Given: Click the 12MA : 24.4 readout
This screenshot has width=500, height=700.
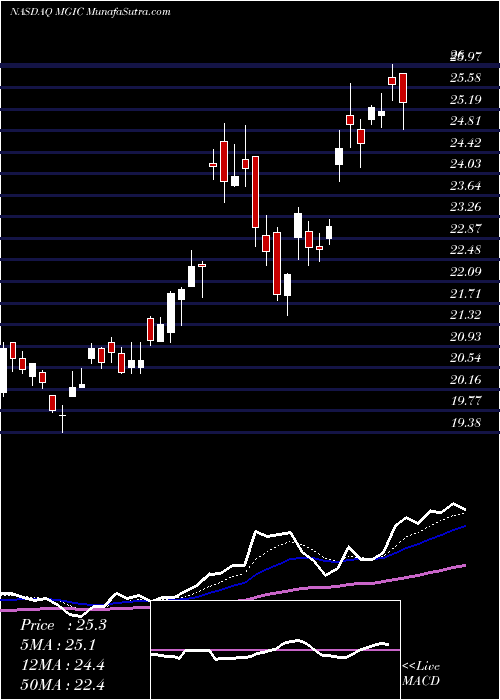Looking at the screenshot, I should 62,665.
